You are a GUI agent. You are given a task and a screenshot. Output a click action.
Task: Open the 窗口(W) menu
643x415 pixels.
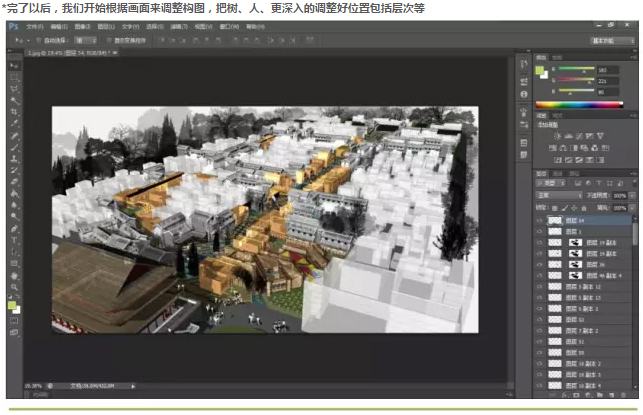229,27
